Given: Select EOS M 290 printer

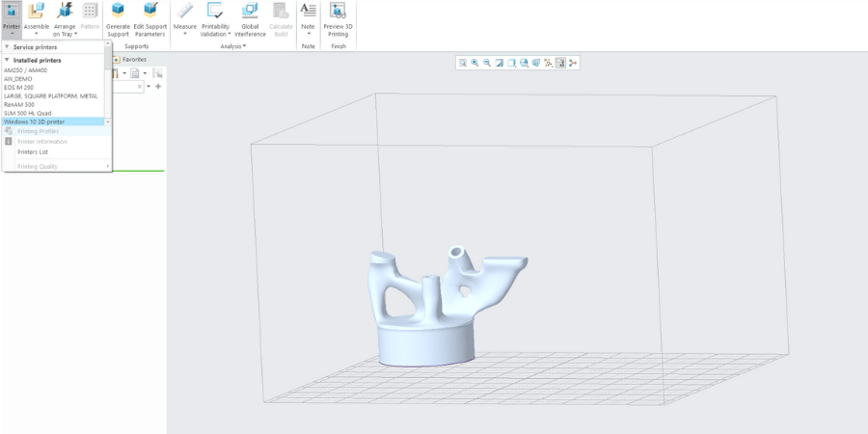Looking at the screenshot, I should click(19, 87).
